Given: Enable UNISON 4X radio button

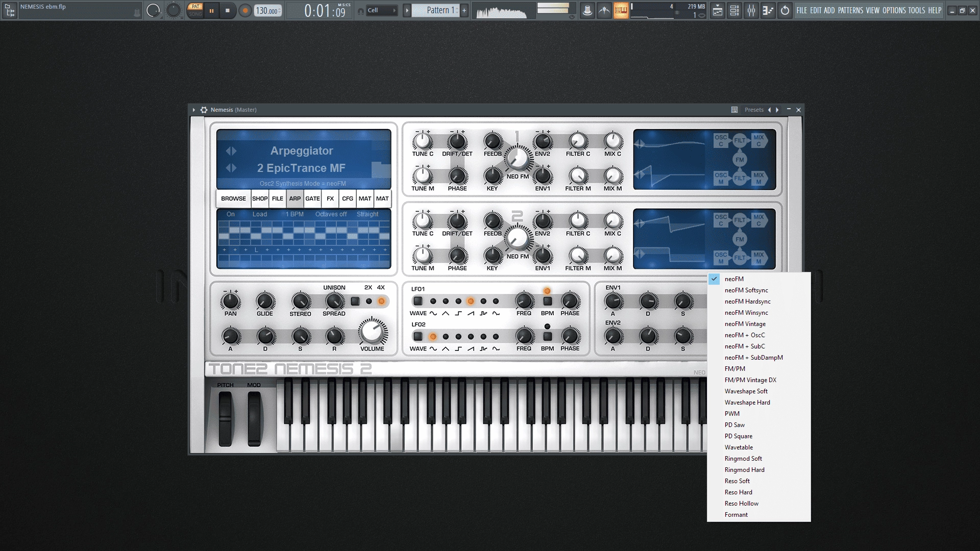Looking at the screenshot, I should 381,302.
